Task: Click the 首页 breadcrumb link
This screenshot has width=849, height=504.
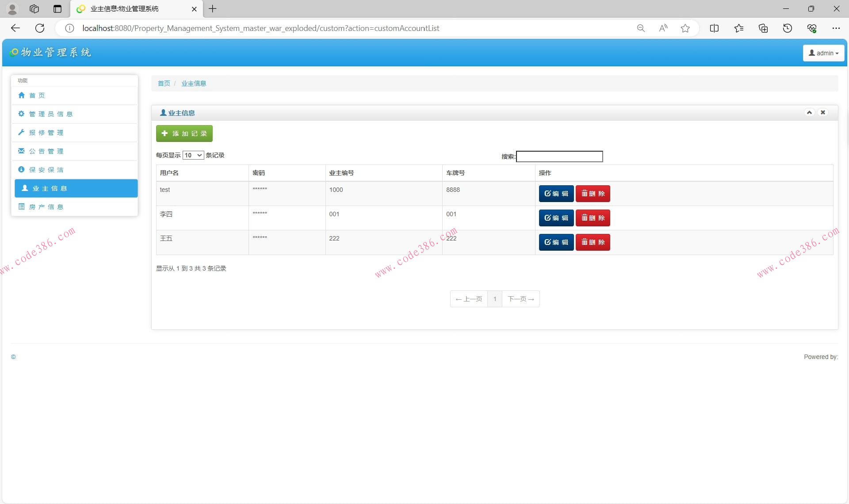Action: [x=164, y=84]
